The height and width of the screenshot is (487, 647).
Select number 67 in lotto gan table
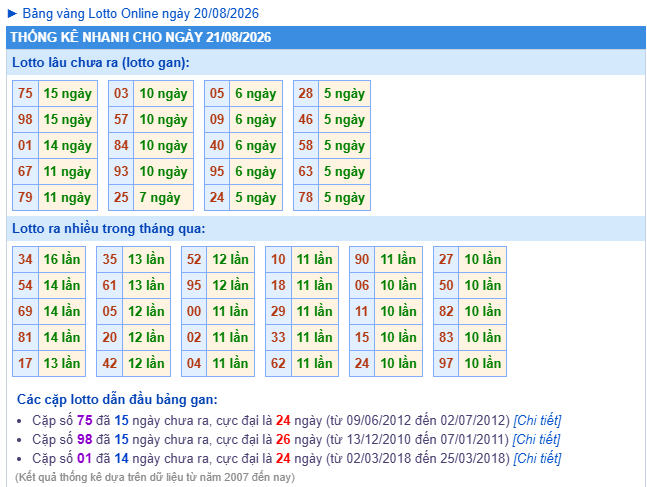(x=25, y=171)
